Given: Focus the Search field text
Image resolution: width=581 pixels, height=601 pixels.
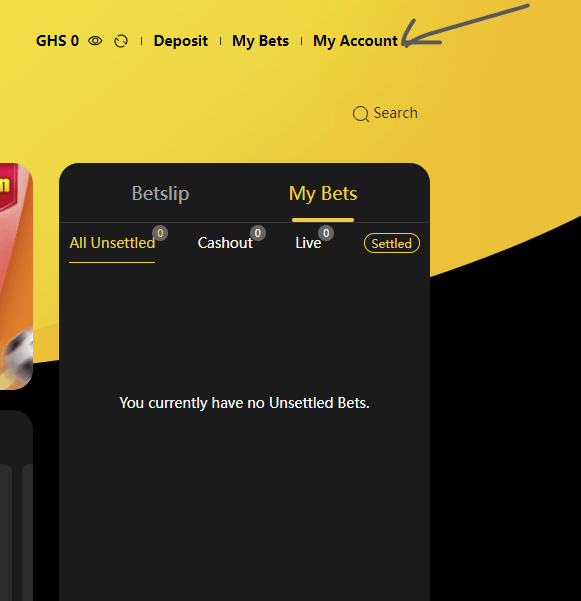Looking at the screenshot, I should 396,113.
